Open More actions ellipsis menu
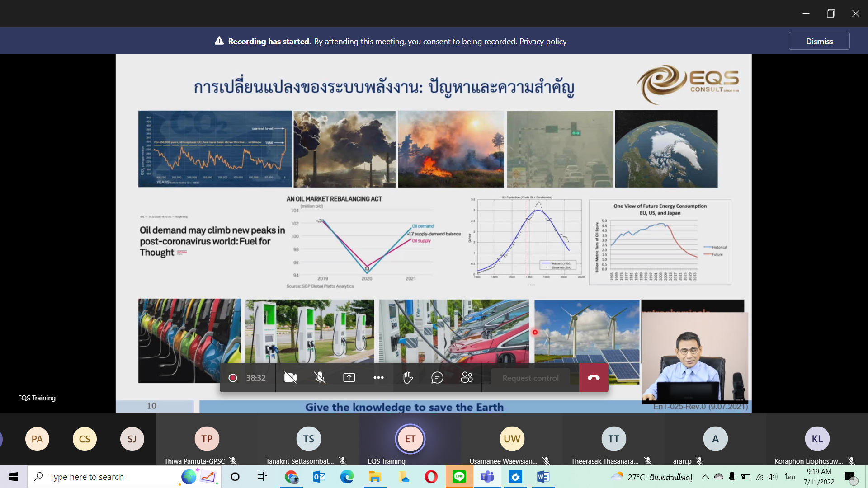This screenshot has height=488, width=868. pos(378,378)
